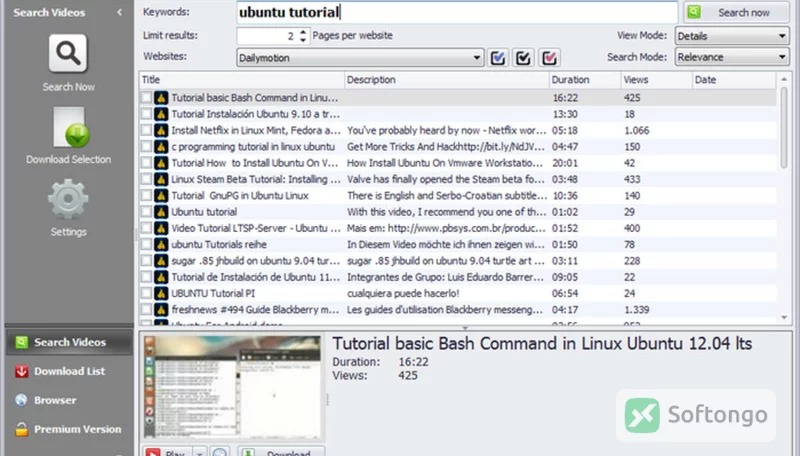Click the check-all websites blue icon
The width and height of the screenshot is (800, 456).
[498, 58]
